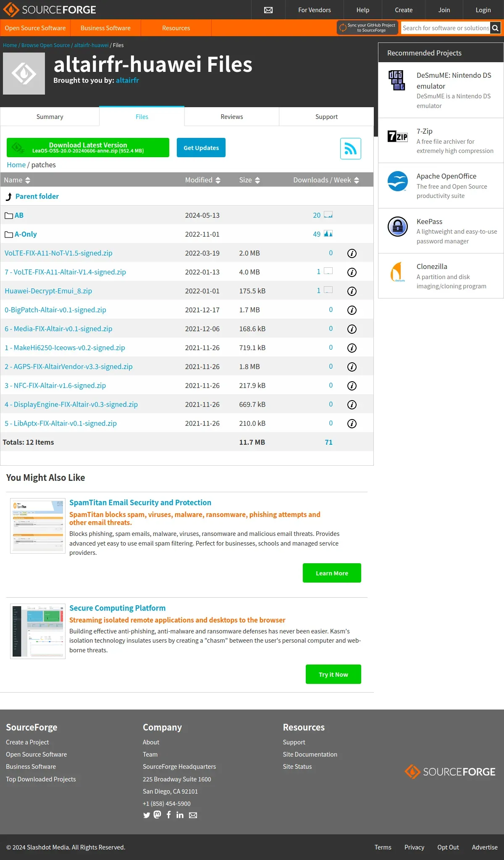Image resolution: width=504 pixels, height=860 pixels.
Task: Open the Open Source Software menu
Action: click(x=35, y=28)
